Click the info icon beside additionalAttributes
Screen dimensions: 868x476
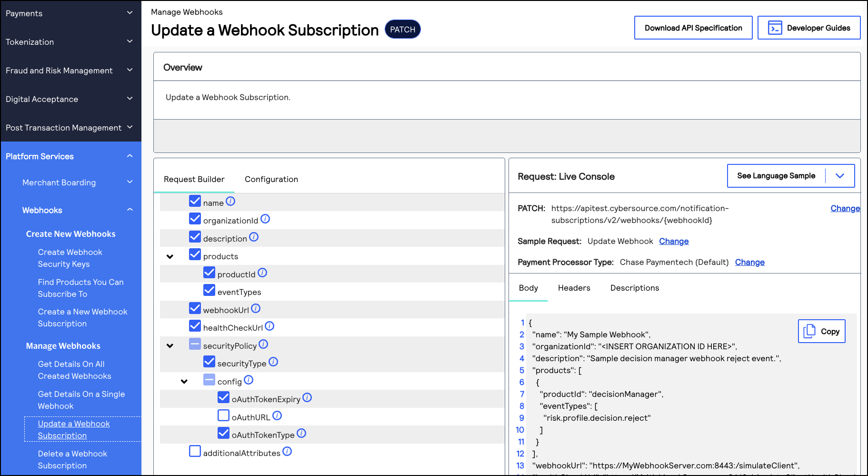[x=287, y=451]
